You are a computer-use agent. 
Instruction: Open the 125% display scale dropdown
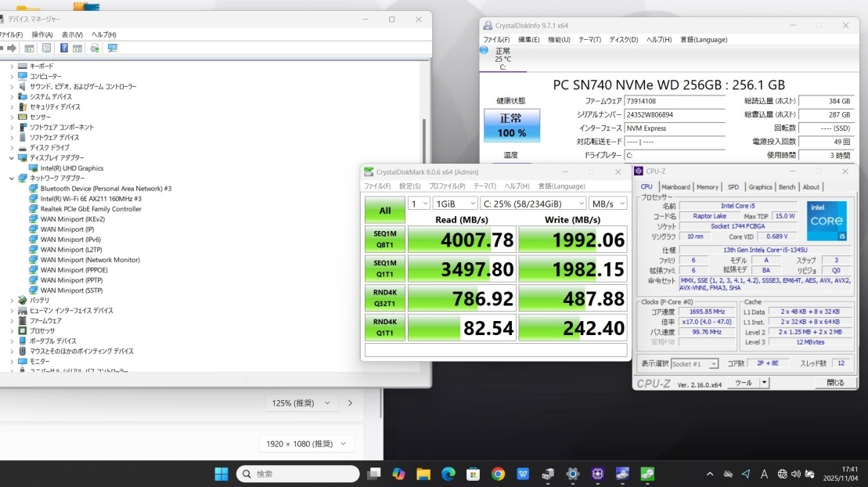[x=301, y=403]
